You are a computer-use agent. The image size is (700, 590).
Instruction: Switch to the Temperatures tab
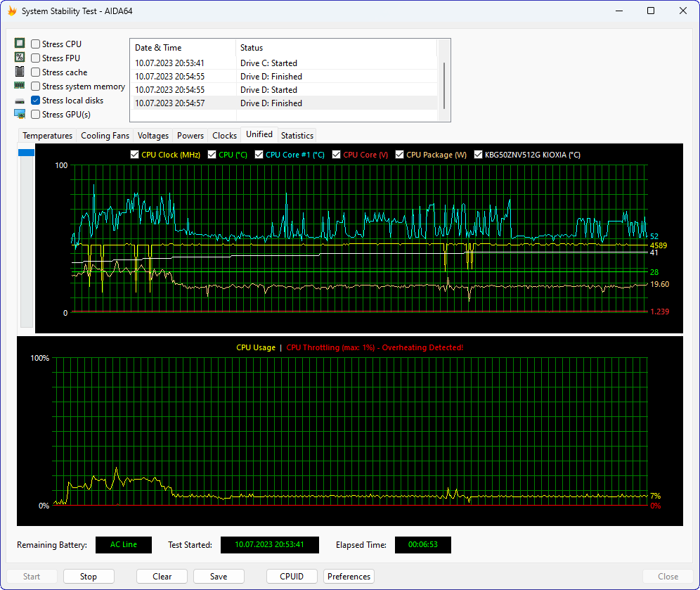coord(47,135)
